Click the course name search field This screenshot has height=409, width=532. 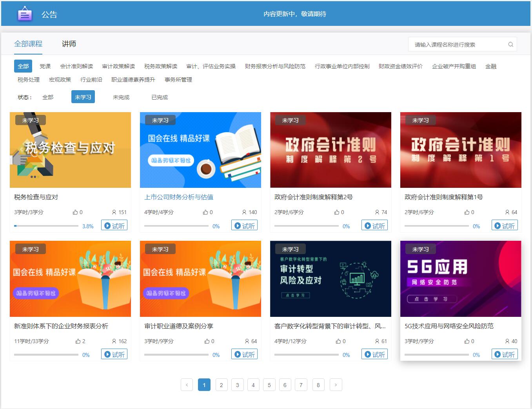pos(458,44)
